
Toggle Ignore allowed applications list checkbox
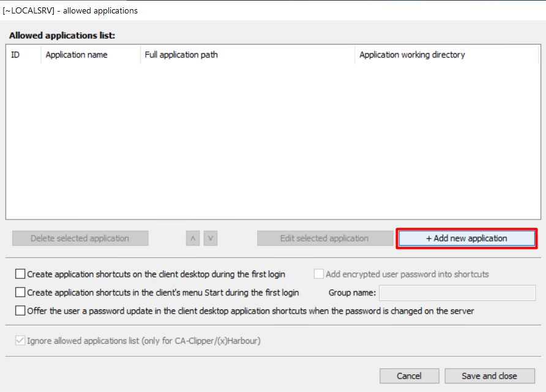(x=21, y=341)
